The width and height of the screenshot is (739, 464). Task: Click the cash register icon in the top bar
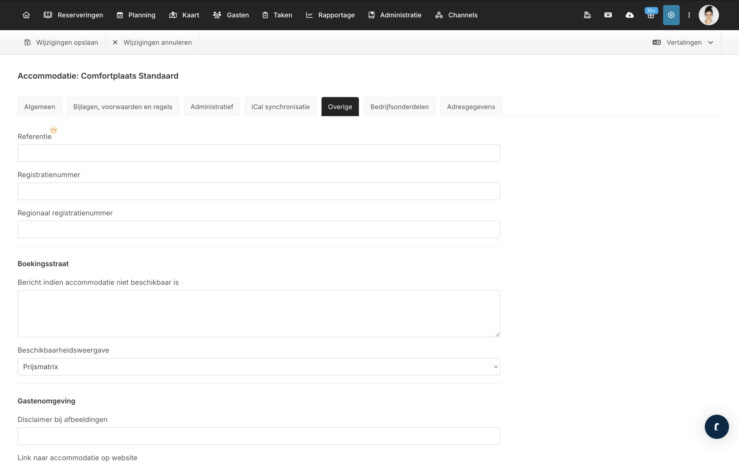pyautogui.click(x=587, y=15)
